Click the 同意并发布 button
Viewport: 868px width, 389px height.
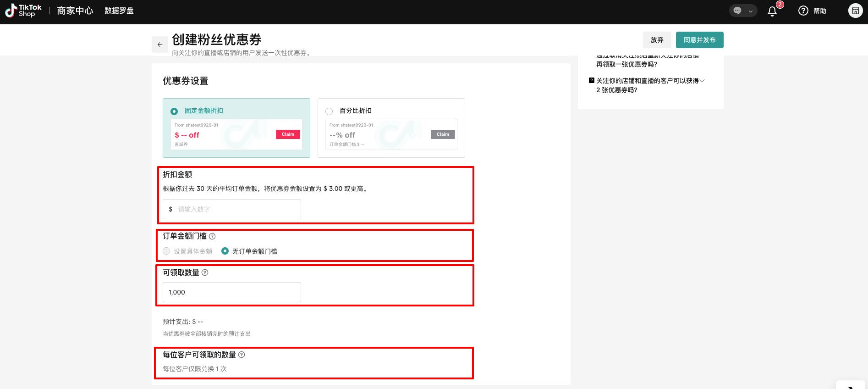(x=699, y=40)
